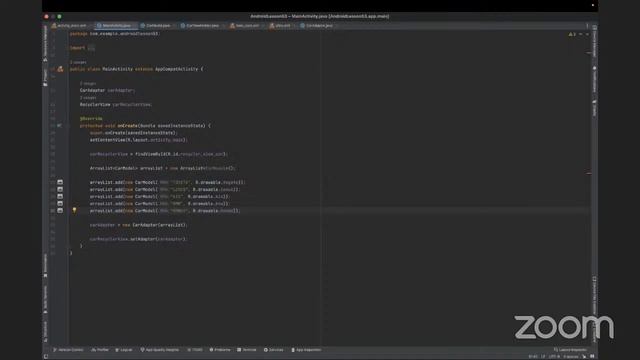Open the UTF-8 file encoding selector
The height and width of the screenshot is (360, 640).
click(554, 356)
